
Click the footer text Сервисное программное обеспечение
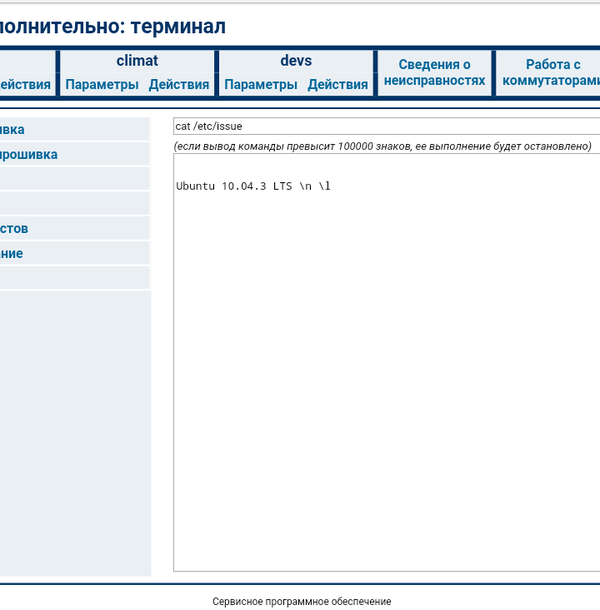(301, 601)
